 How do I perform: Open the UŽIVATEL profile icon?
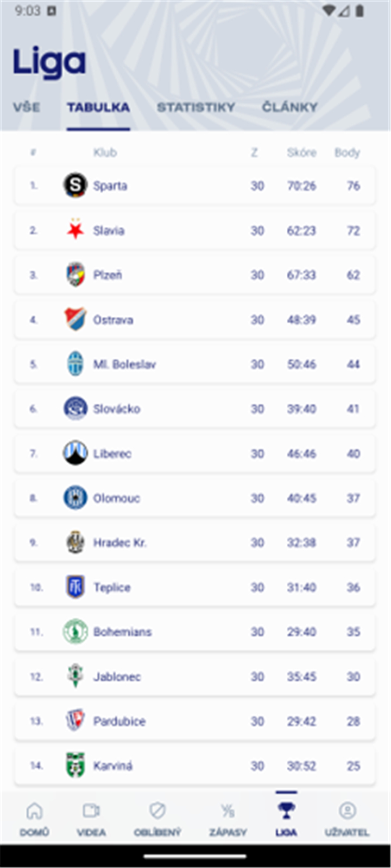point(346,810)
